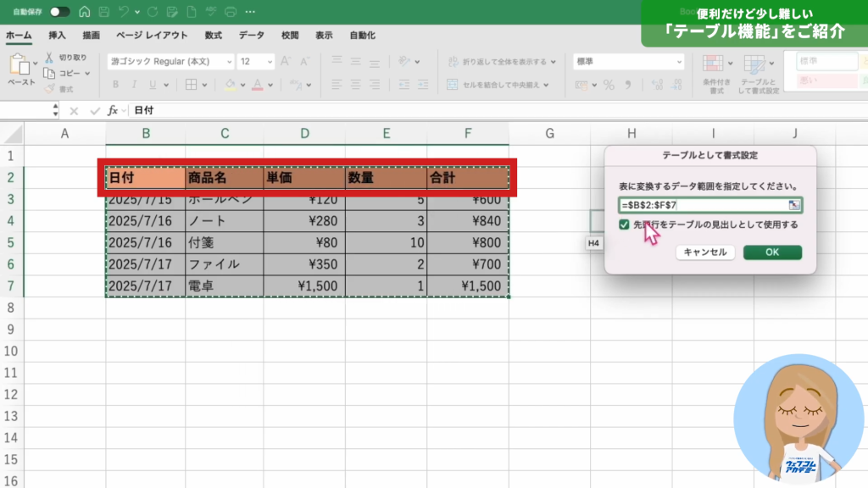Click the fx insert function icon
Image resolution: width=868 pixels, height=488 pixels.
[112, 111]
